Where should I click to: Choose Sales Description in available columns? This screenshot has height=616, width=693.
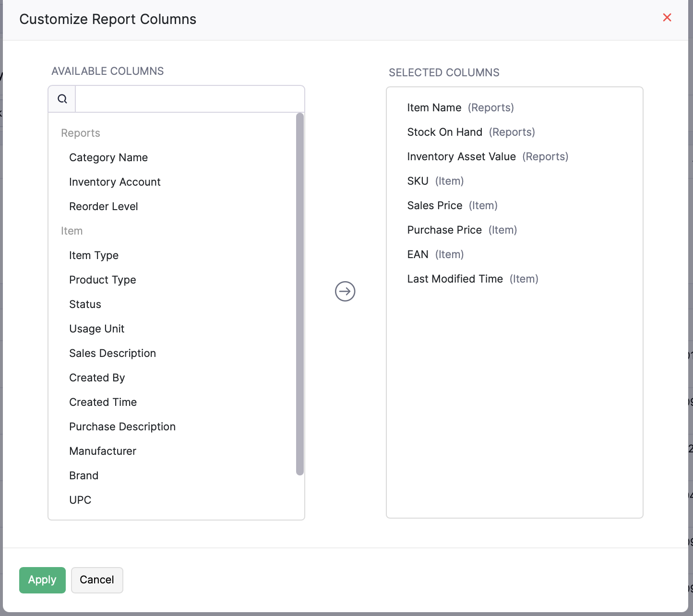tap(112, 354)
